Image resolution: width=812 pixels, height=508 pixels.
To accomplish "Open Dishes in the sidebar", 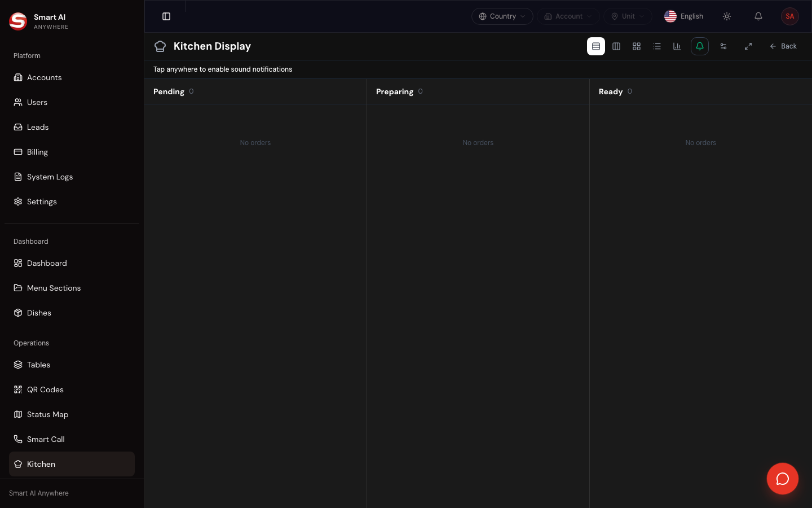I will click(x=72, y=313).
